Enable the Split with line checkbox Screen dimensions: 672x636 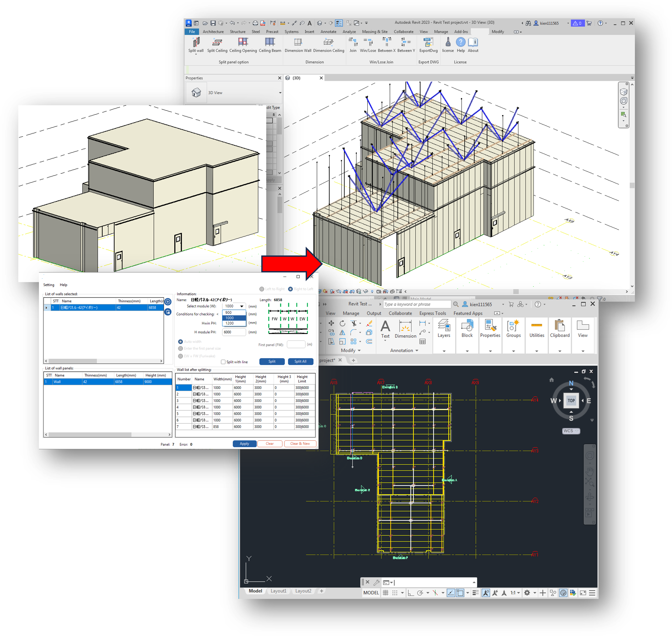[223, 362]
